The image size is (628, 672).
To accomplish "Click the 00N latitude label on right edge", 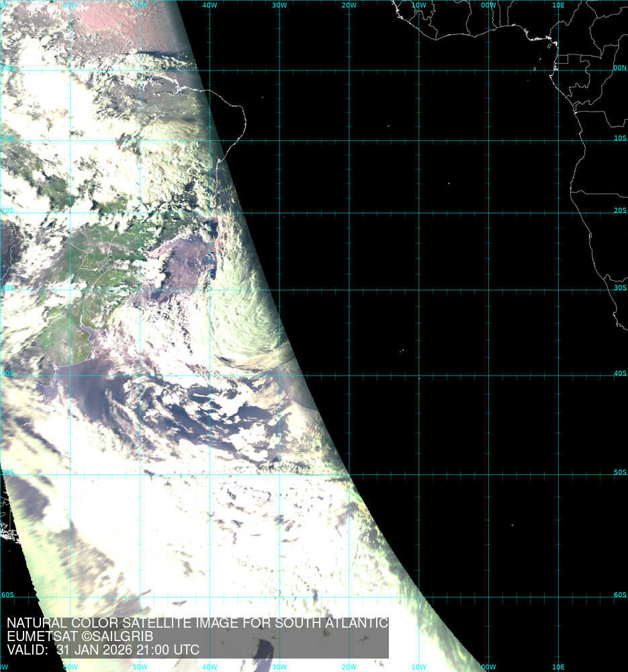I will pyautogui.click(x=619, y=68).
